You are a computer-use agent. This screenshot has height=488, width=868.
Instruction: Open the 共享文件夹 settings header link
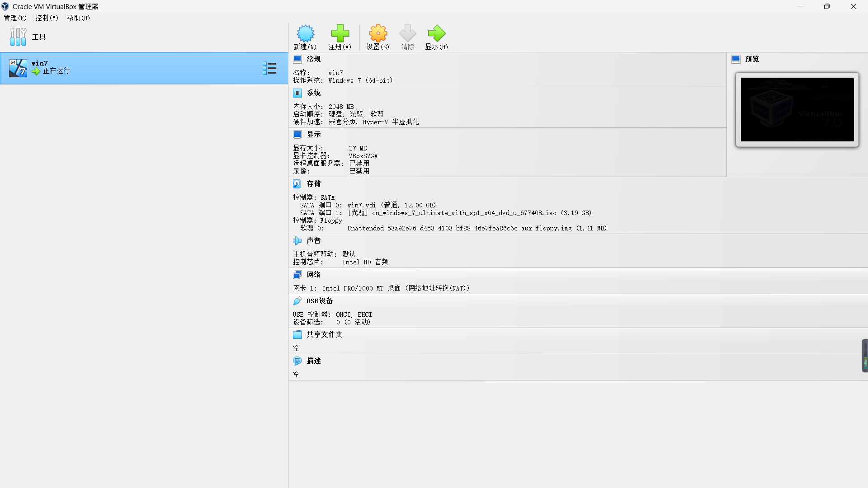[x=325, y=335]
